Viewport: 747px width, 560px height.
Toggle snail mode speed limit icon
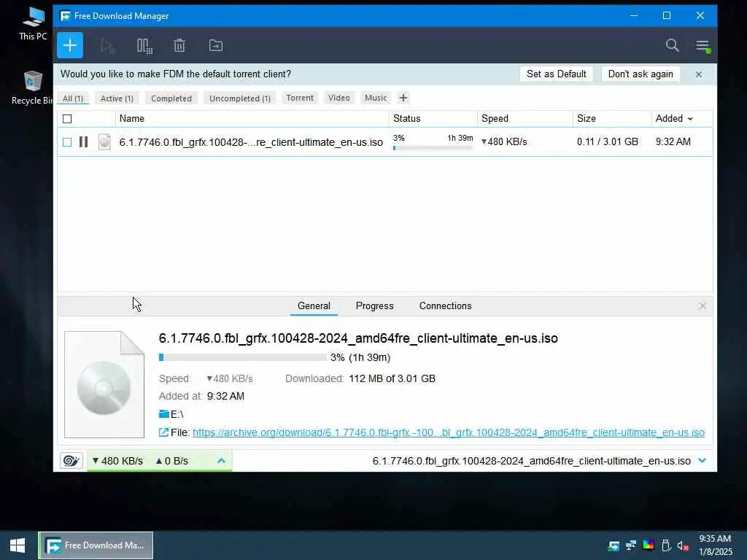tap(71, 461)
